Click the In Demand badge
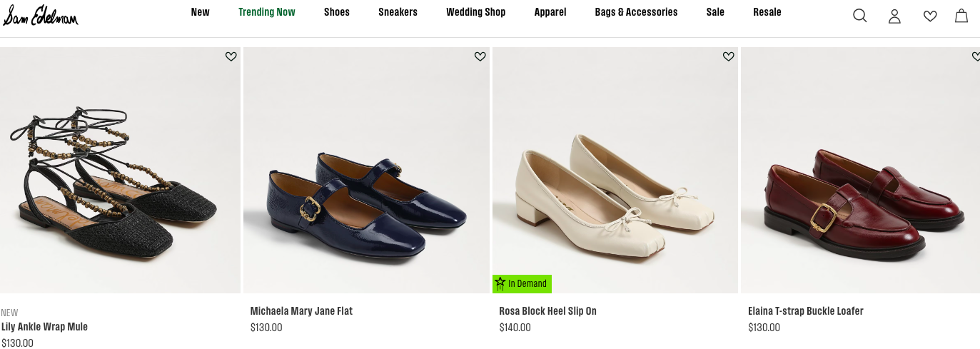 tap(522, 284)
